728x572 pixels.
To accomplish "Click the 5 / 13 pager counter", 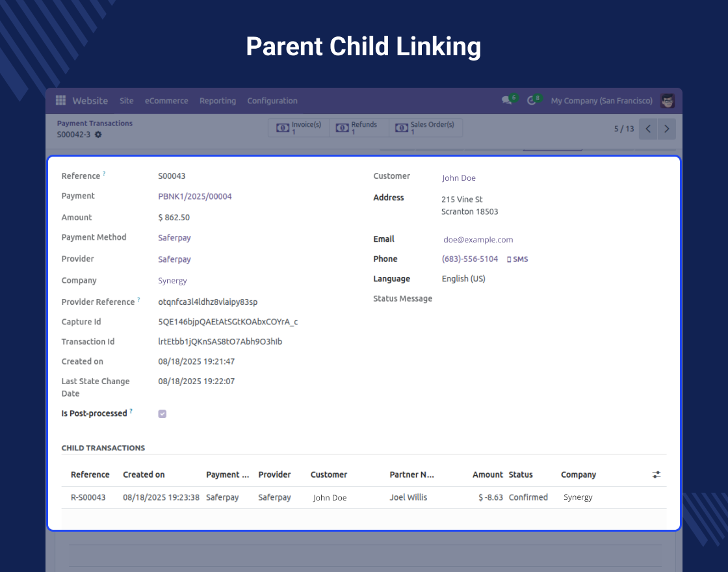I will (624, 129).
